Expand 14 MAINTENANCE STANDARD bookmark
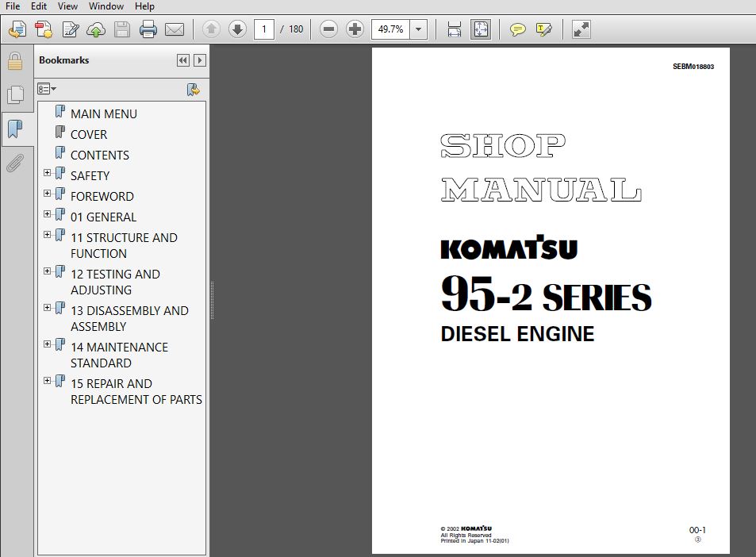Image resolution: width=756 pixels, height=557 pixels. pyautogui.click(x=47, y=344)
